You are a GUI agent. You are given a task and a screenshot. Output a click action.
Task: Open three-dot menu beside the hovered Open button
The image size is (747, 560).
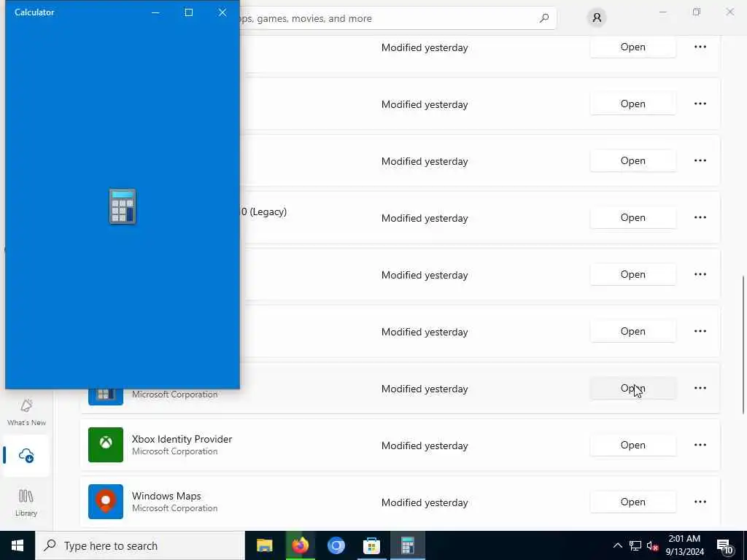tap(700, 388)
